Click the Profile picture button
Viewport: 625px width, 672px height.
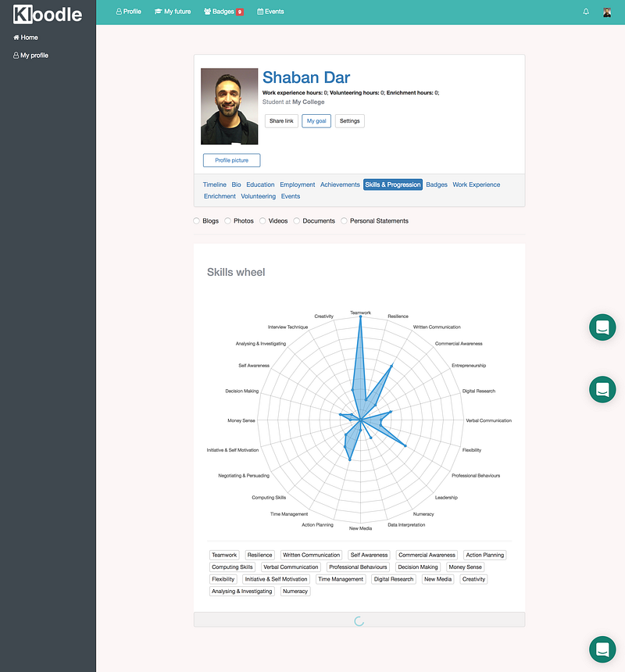(231, 160)
